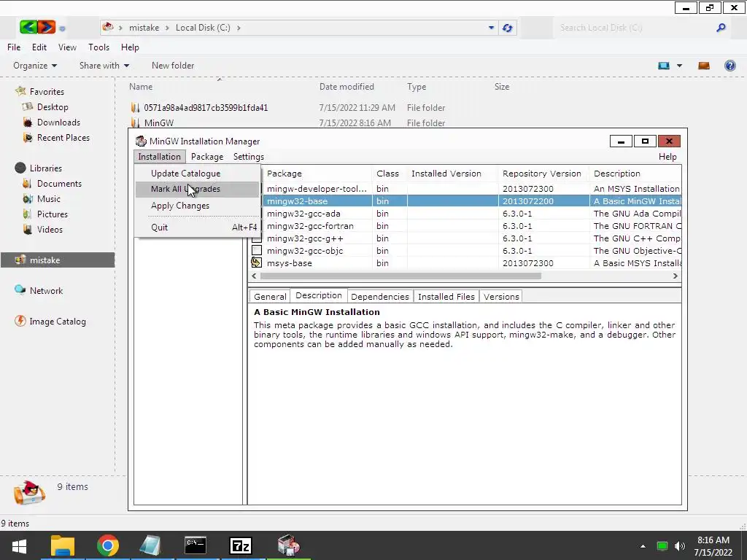Open Libraries in the sidebar
The width and height of the screenshot is (747, 560).
(x=45, y=168)
